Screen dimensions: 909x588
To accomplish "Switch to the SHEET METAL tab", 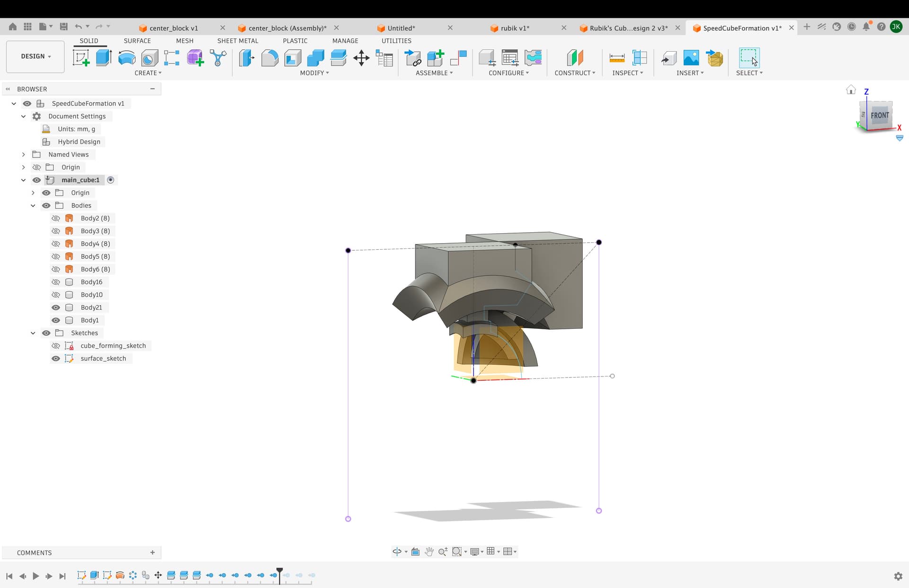I will click(x=238, y=41).
